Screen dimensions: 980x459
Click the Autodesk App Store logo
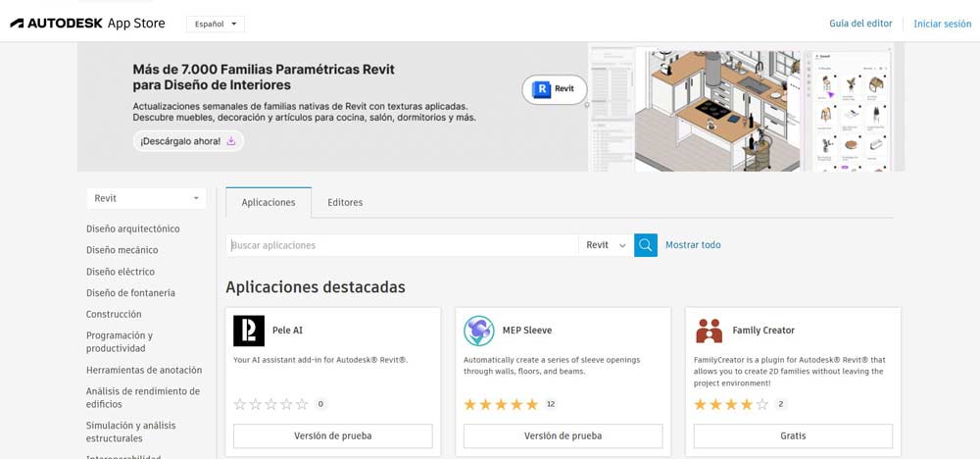pos(87,24)
